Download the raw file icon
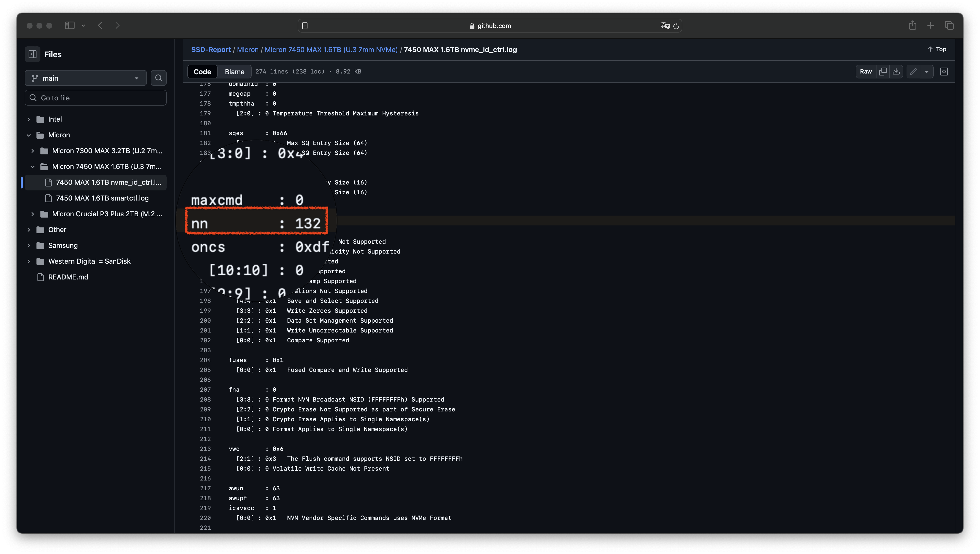Viewport: 980px width, 554px height. [x=896, y=72]
